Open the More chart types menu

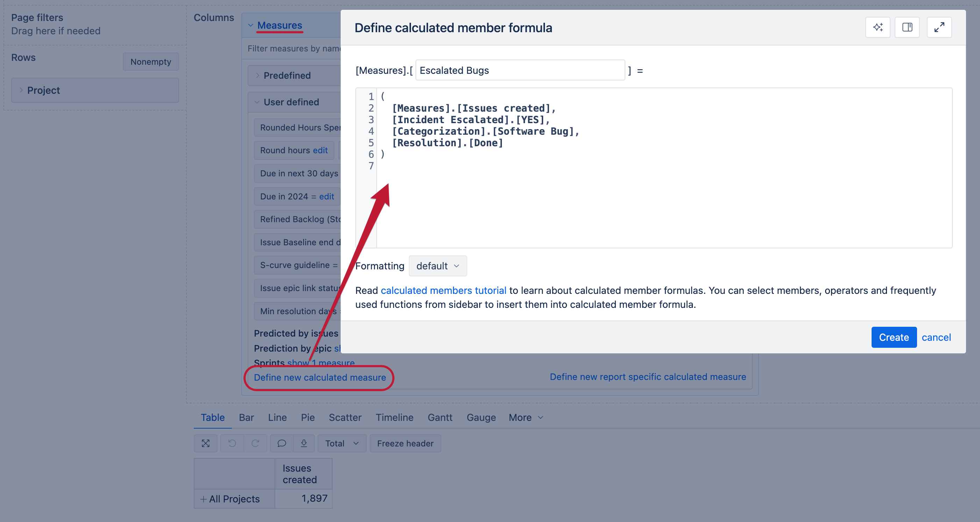[x=526, y=417]
